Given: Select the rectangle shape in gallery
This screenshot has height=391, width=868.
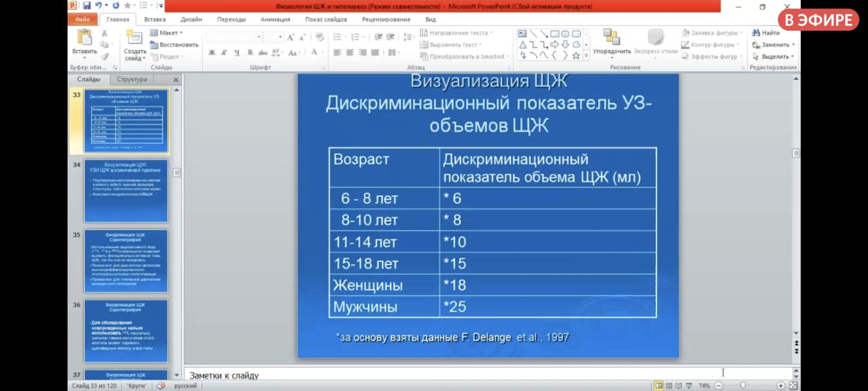Looking at the screenshot, I should 554,34.
